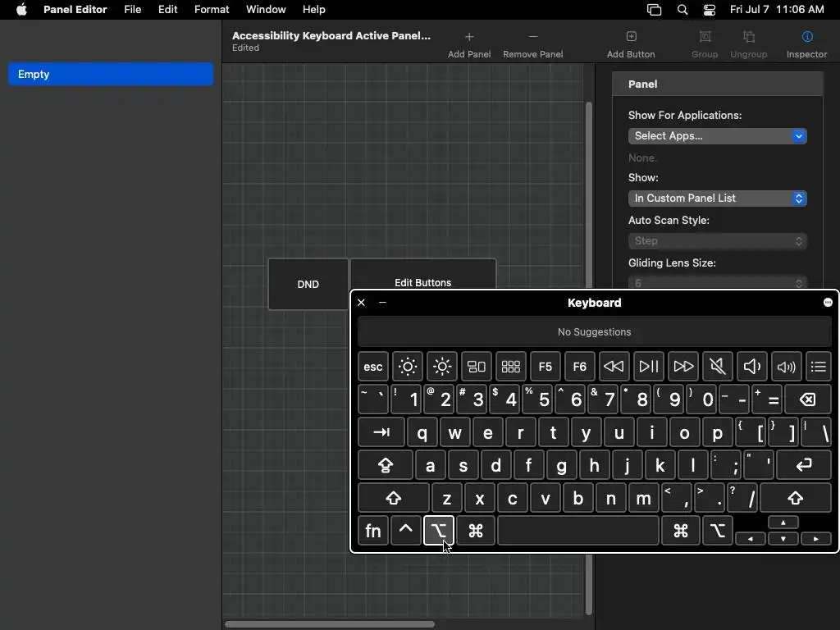Image resolution: width=840 pixels, height=630 pixels.
Task: Toggle the control (caret) modifier key
Action: (x=405, y=531)
